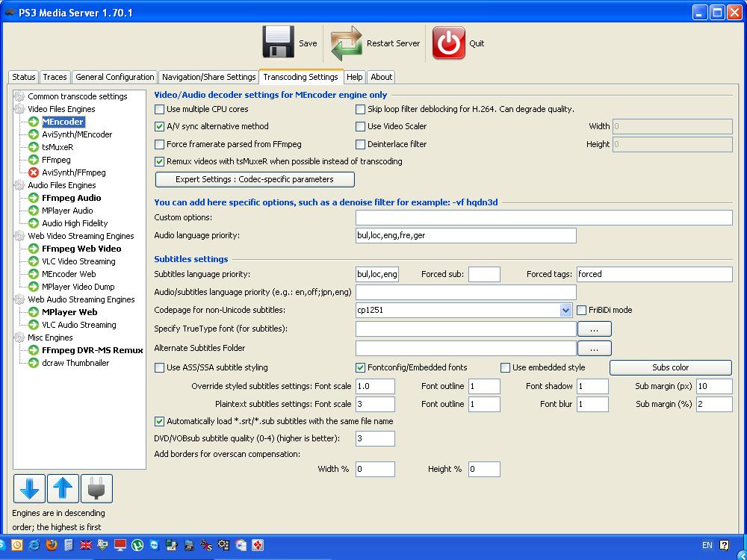Screen dimensions: 747x560
Task: Click the red Quit power icon
Action: [449, 43]
